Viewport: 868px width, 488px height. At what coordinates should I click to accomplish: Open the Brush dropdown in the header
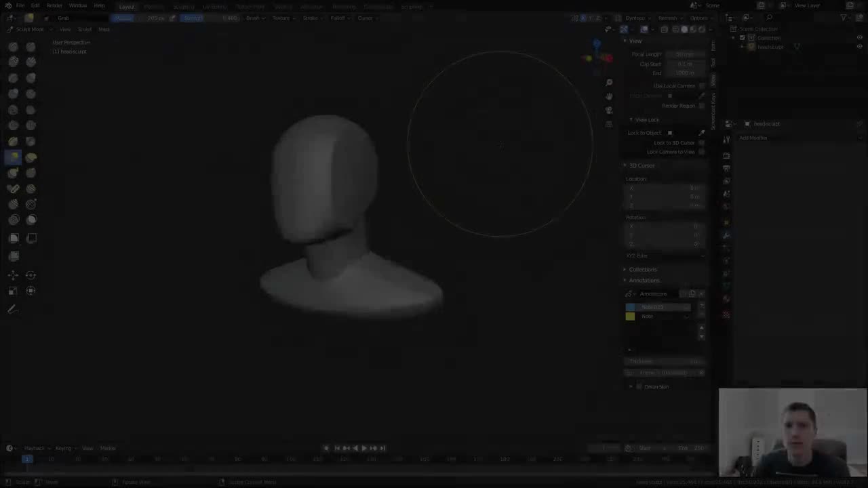click(254, 18)
